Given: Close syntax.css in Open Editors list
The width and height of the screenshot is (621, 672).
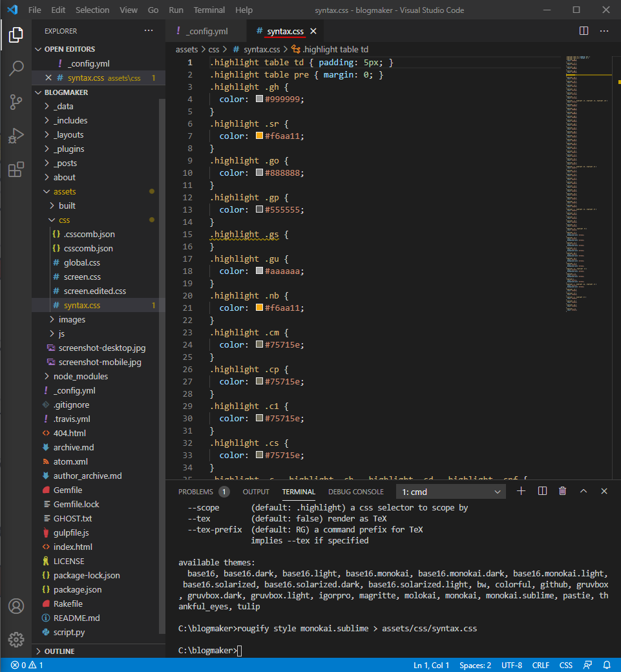Looking at the screenshot, I should (48, 78).
